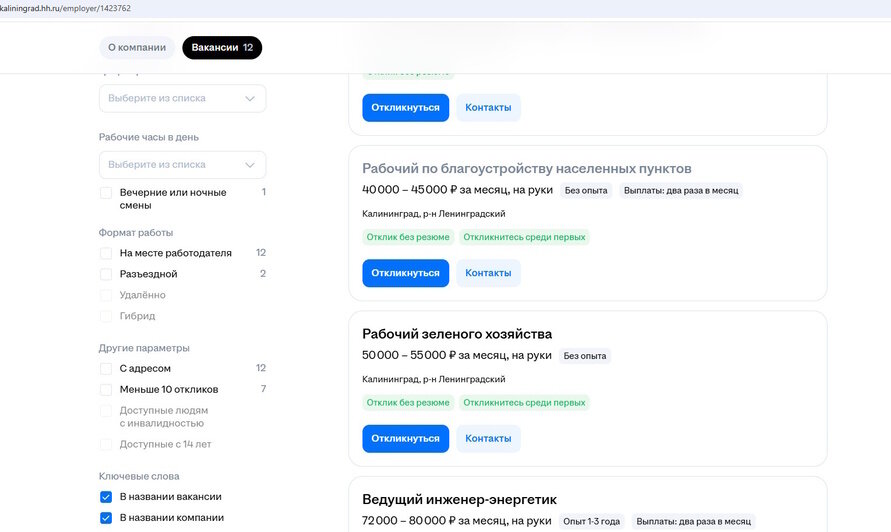Open the Рабочий зеленого хозяйства vacancy

point(456,334)
